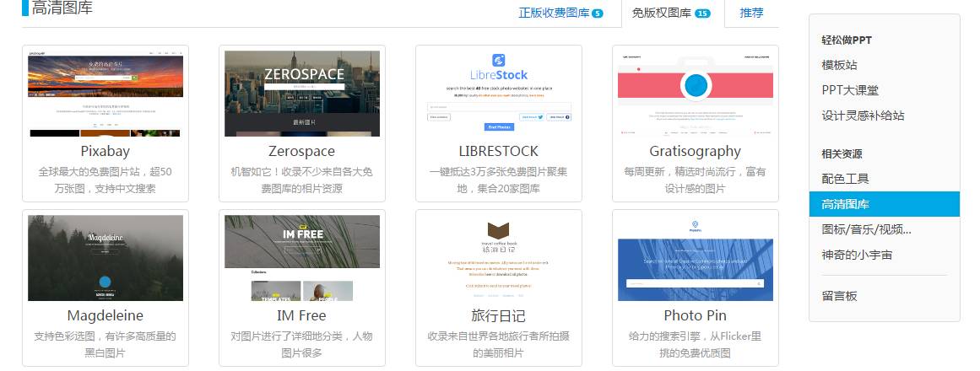This screenshot has width=980, height=371.
Task: Click the Magdeleine forest thumbnail
Action: coord(106,258)
